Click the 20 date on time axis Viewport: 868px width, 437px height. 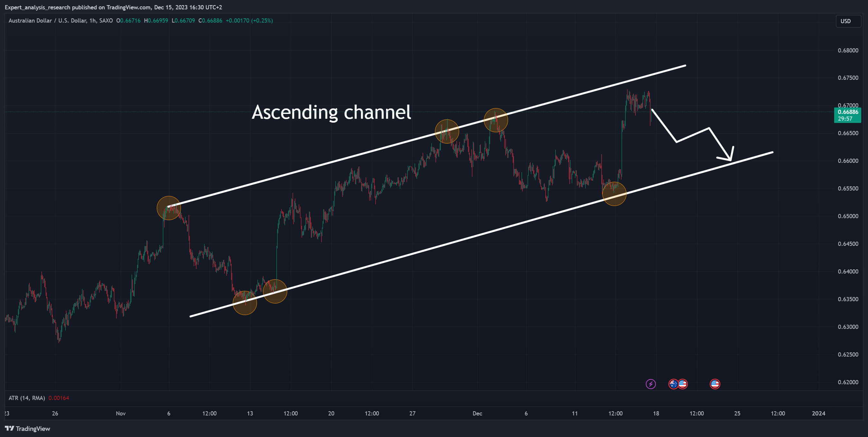(331, 414)
